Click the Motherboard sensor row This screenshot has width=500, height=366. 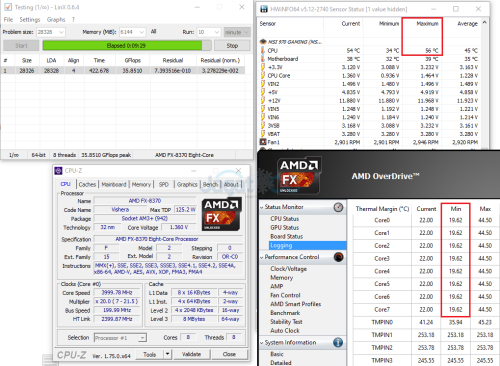point(369,59)
